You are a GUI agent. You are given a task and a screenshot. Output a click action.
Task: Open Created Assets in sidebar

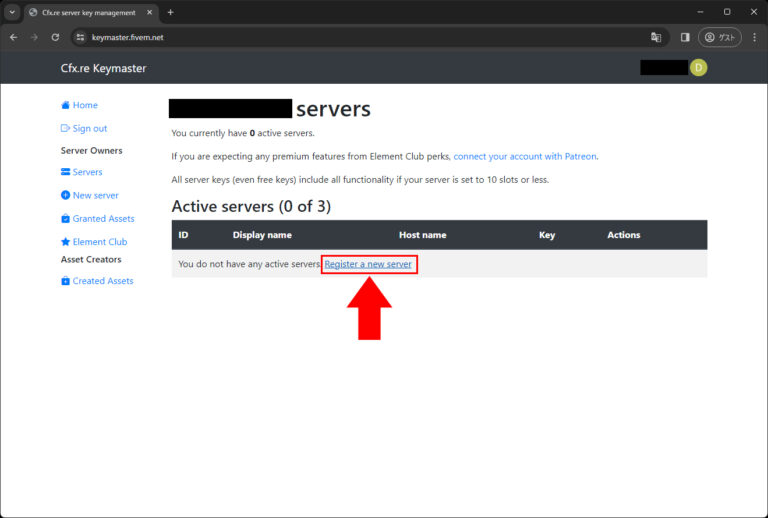tap(102, 281)
